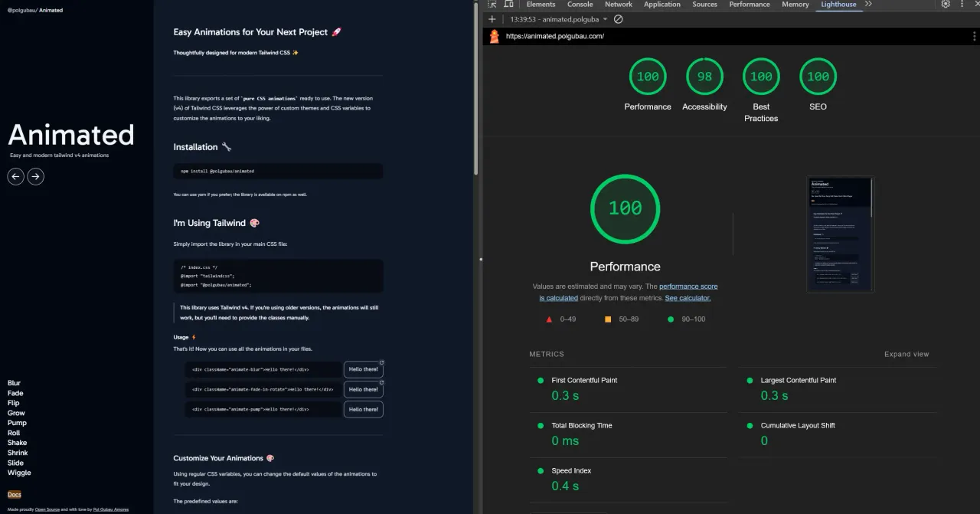Viewport: 980px width, 514px height.
Task: Switch to the Memory tab
Action: point(795,5)
